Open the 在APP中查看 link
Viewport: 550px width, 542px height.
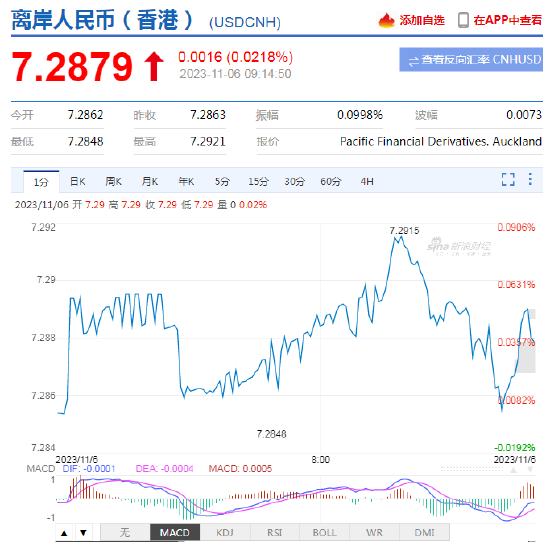(508, 20)
